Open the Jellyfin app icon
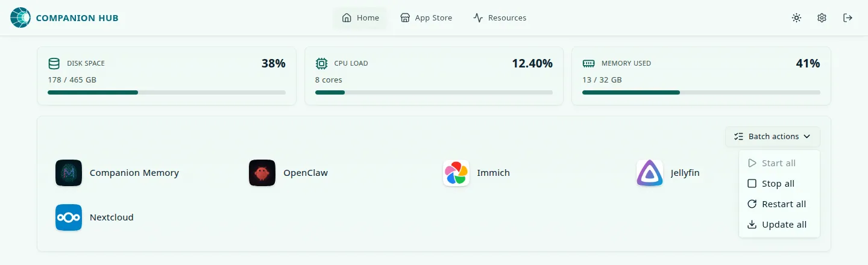Screen dimensions: 868x265 coord(650,173)
